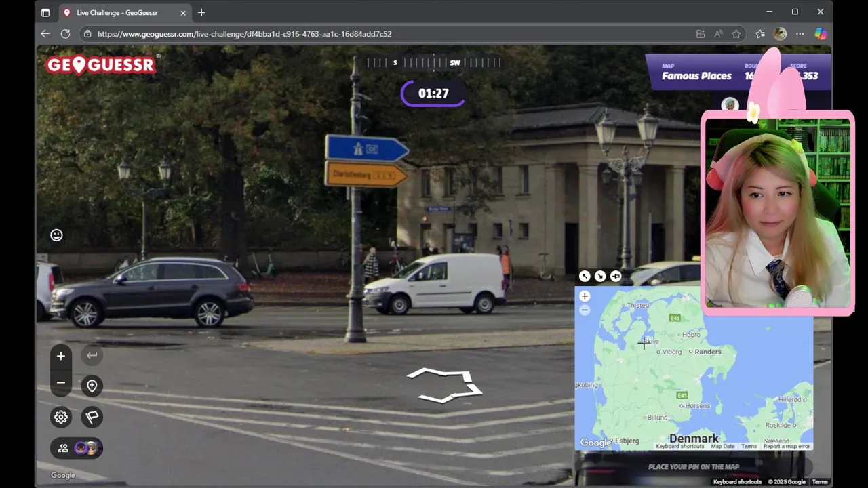Refresh the browser page

tap(65, 33)
